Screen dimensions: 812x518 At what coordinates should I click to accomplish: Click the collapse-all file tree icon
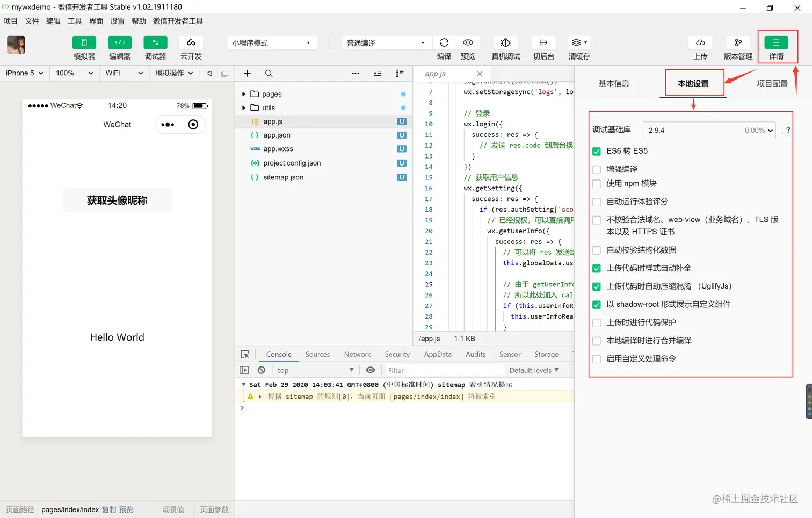point(378,74)
